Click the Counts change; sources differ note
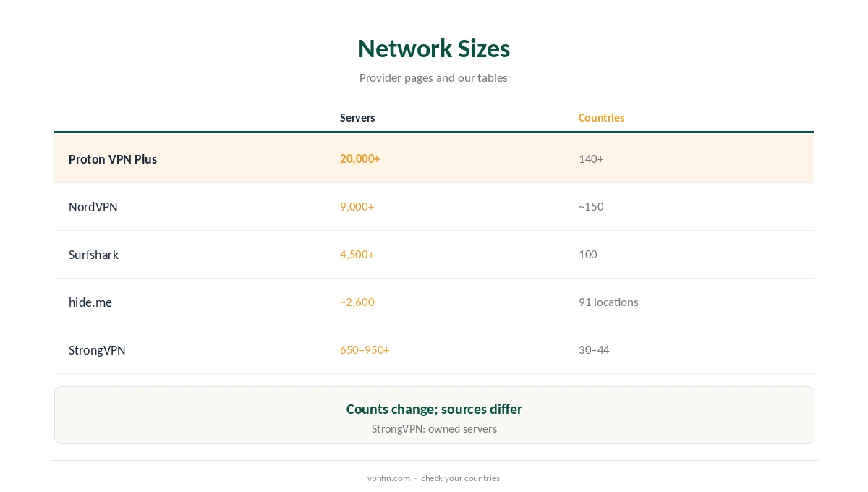 [434, 409]
